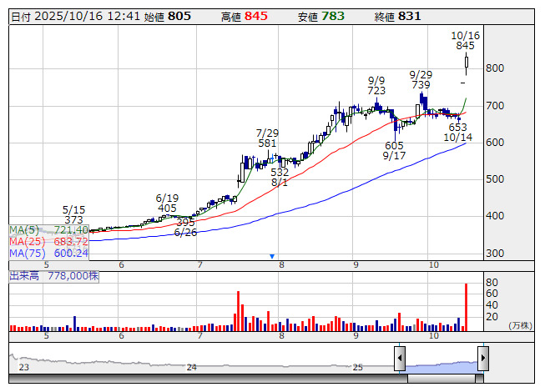The height and width of the screenshot is (392, 545).
Task: Click the highlighted blue range in overview
Action: (x=442, y=367)
